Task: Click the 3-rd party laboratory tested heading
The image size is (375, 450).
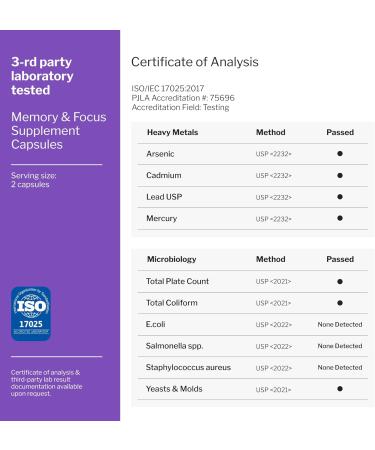Action: tap(42, 76)
